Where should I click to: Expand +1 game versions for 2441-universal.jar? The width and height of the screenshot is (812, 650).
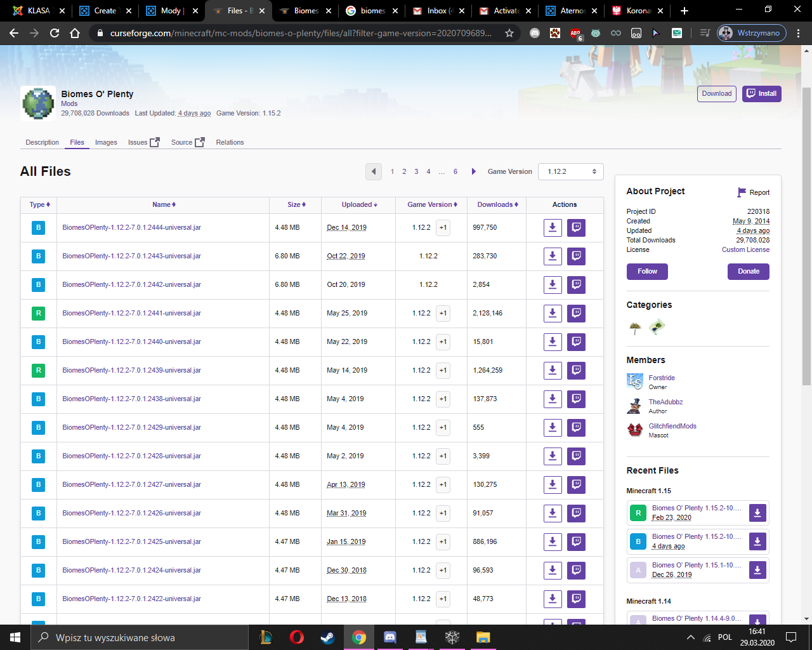(x=443, y=313)
